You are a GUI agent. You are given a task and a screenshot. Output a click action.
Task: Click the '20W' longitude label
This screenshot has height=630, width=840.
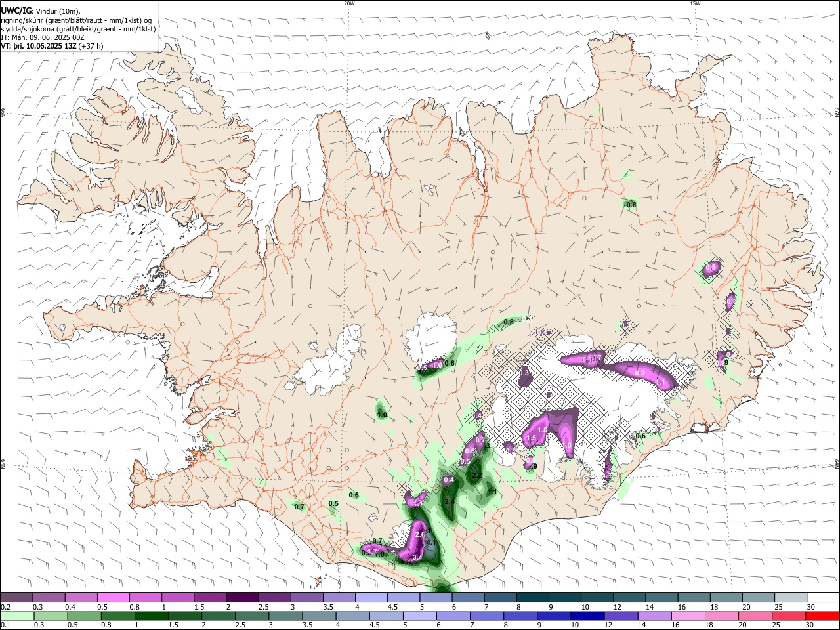(349, 3)
